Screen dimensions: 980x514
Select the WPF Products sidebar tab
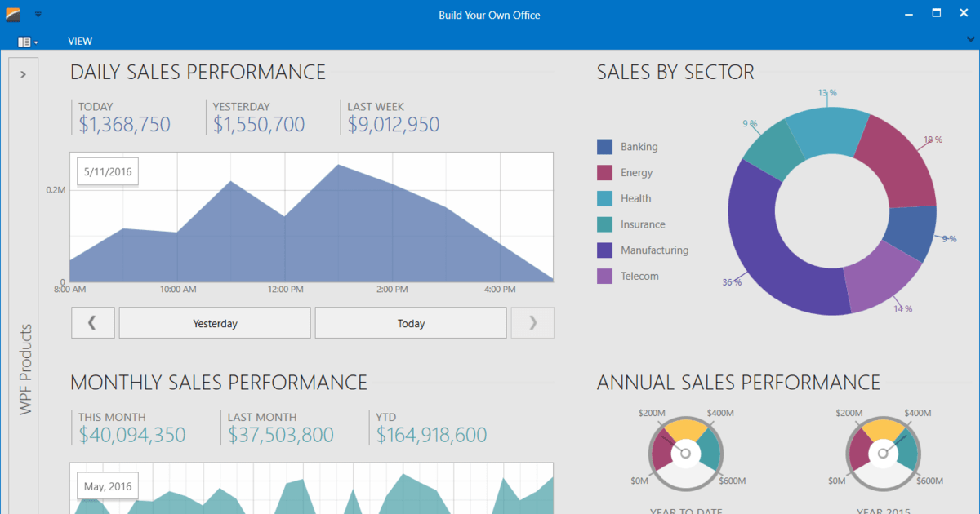coord(23,369)
